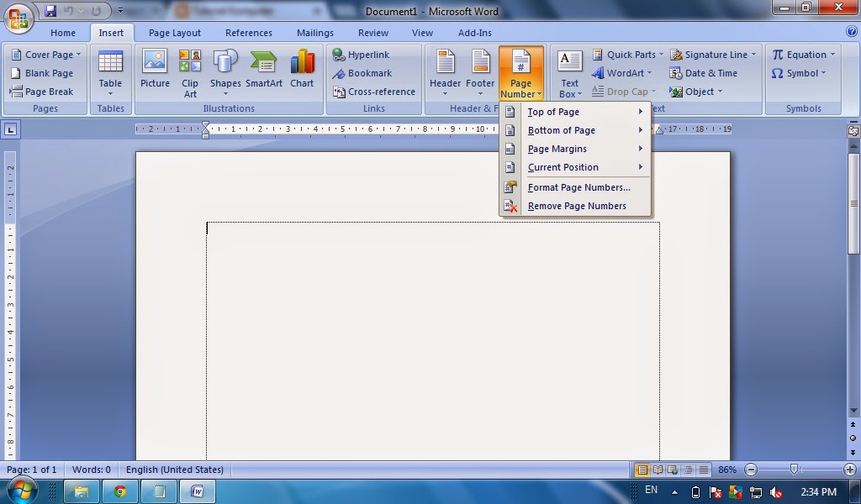
Task: Open File Explorer from the taskbar
Action: pos(82,491)
